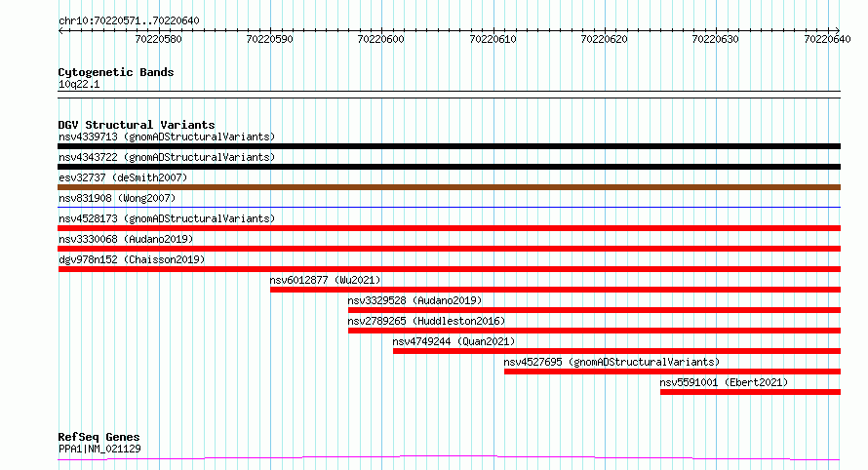Click the chr10:70220571..70220640 region label
The image size is (868, 470).
129,20
